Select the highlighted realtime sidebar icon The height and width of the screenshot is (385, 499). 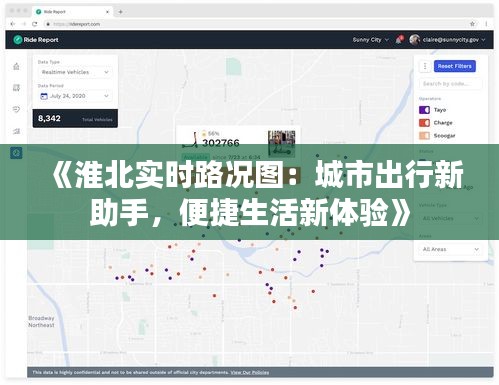[x=16, y=153]
